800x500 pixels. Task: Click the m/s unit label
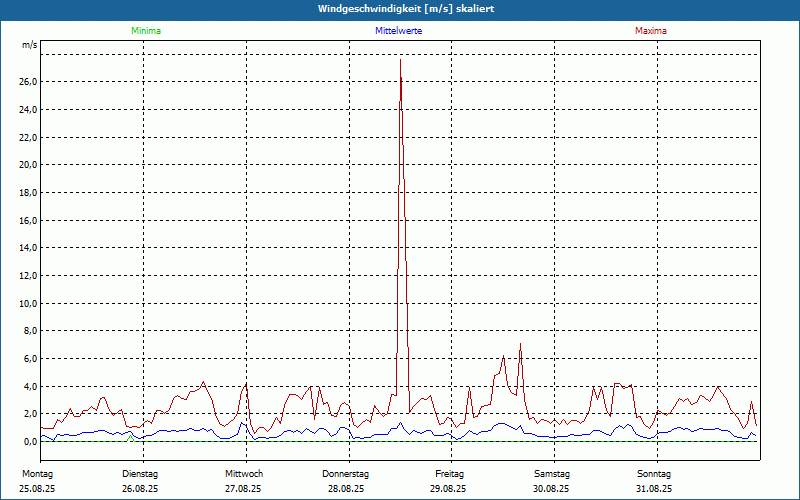(29, 46)
